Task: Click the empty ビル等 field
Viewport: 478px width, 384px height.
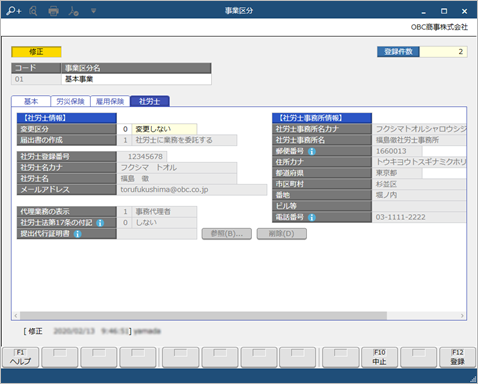Action: point(419,206)
